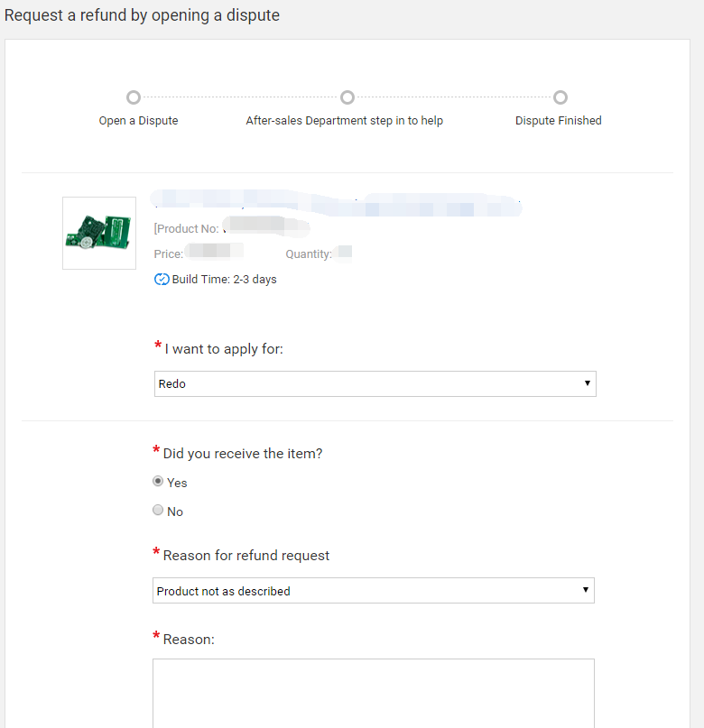Screen dimensions: 704x728
Task: Click the arrow on the apply-for dropdown
Action: click(x=588, y=383)
